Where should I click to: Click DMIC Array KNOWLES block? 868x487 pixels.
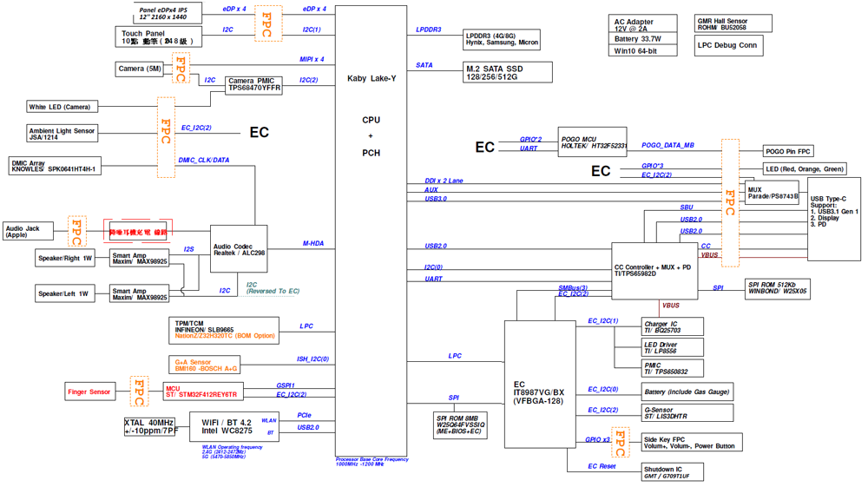coord(55,166)
